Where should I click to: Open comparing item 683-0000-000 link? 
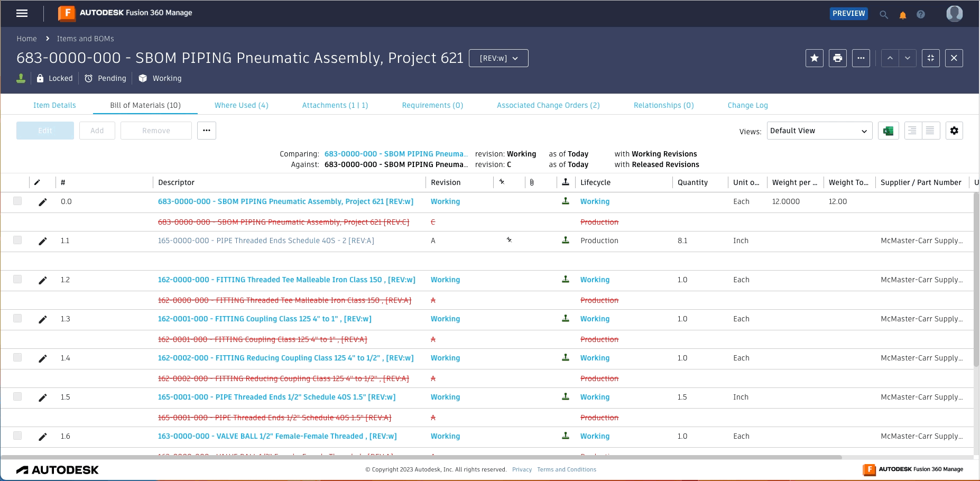396,154
